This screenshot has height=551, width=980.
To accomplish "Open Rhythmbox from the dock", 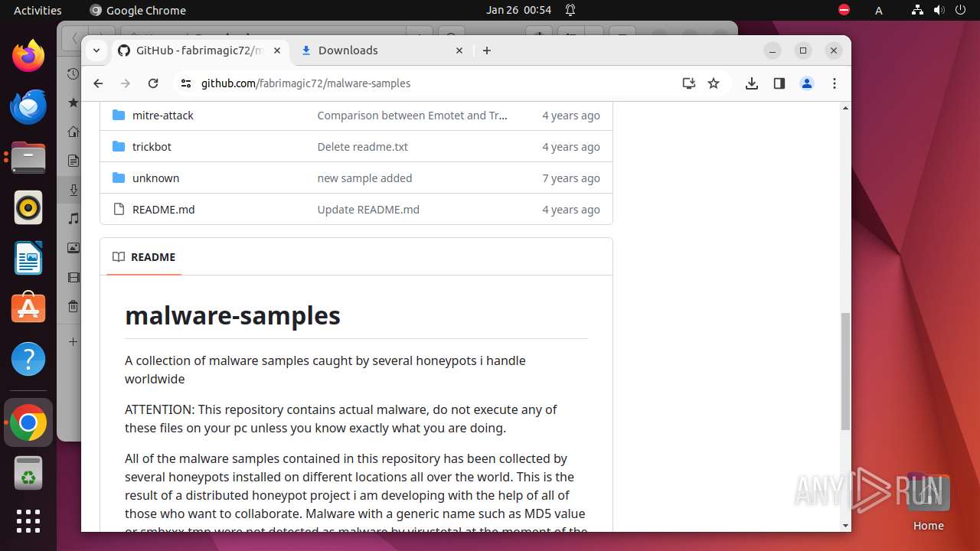I will pos(28,207).
